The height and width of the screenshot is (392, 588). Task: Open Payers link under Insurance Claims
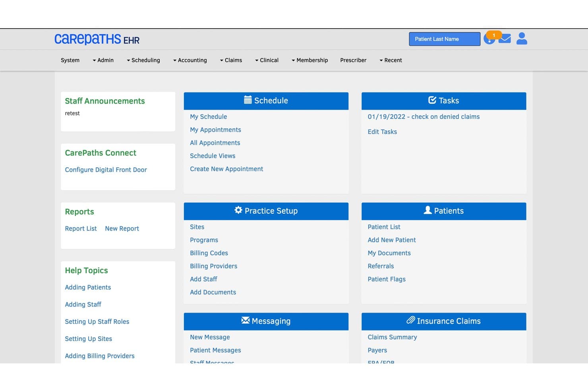(x=377, y=350)
